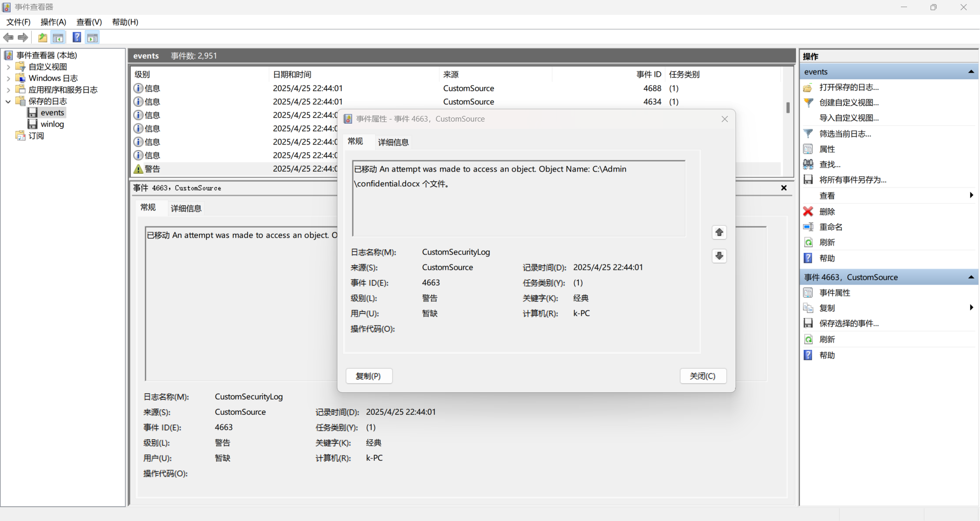Image resolution: width=980 pixels, height=521 pixels.
Task: Sort by the Level column header
Action: pos(199,75)
